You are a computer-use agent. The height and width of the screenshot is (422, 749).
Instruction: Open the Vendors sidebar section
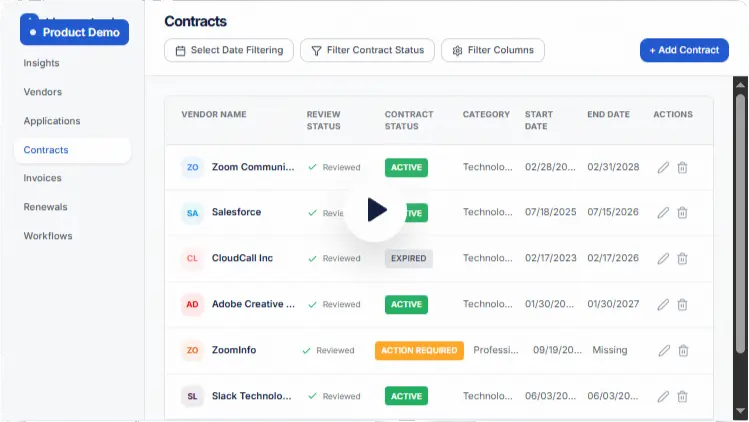click(43, 92)
